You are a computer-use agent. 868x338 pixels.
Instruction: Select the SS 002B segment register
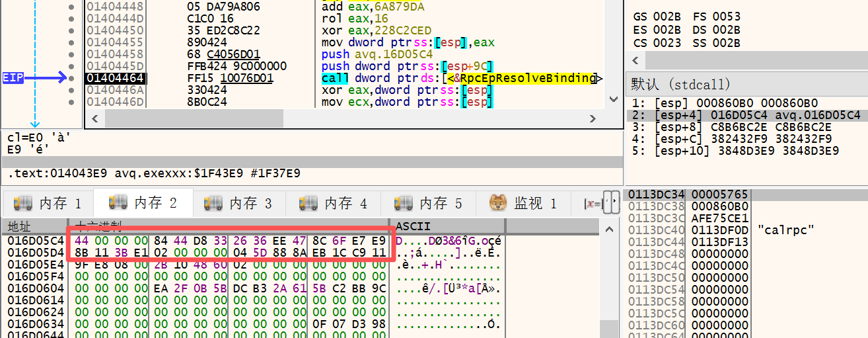pos(717,43)
